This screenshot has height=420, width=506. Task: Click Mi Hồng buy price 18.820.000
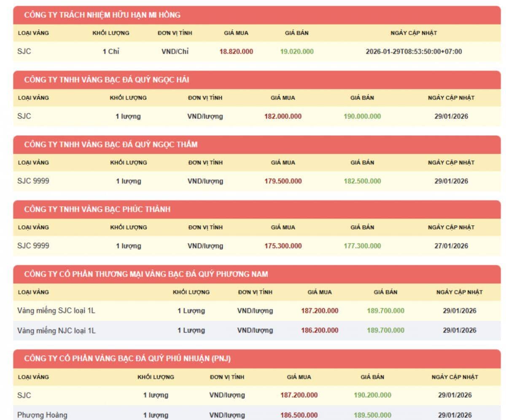point(236,51)
